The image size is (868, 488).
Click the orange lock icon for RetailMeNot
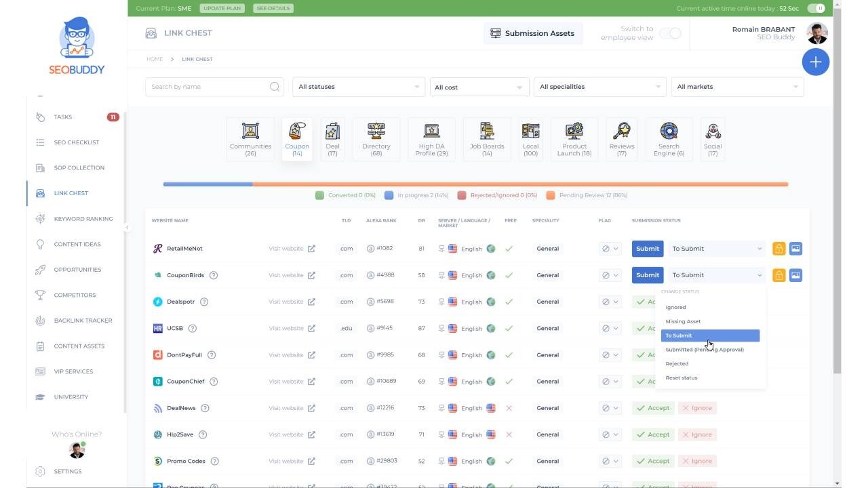[x=778, y=249]
